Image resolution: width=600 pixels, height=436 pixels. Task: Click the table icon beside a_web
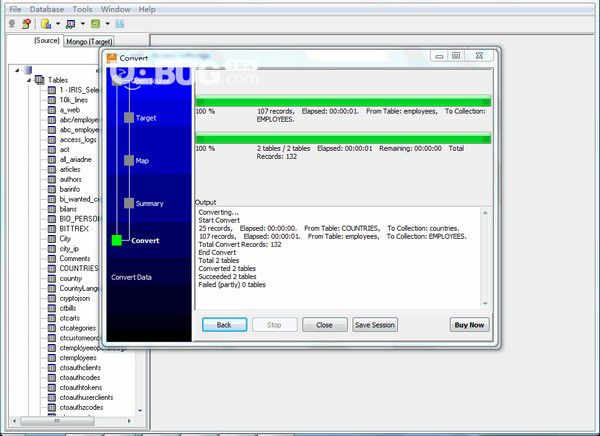52,110
